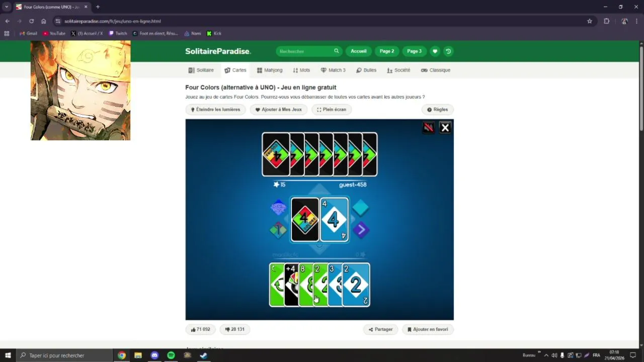Open Page 3

tap(414, 51)
